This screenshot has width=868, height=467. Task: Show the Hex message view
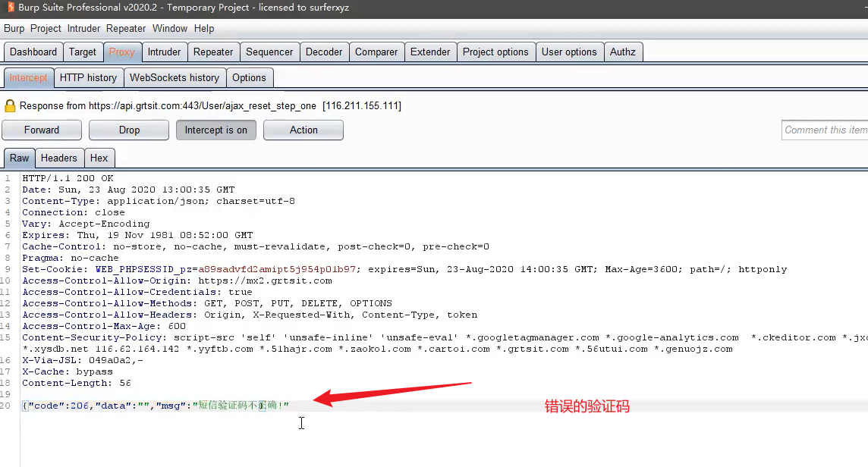pyautogui.click(x=99, y=158)
